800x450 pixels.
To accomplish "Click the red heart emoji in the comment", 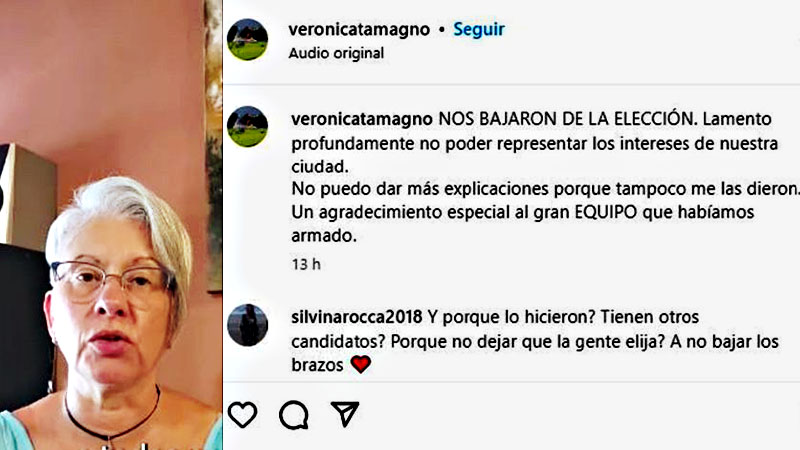I will (360, 364).
